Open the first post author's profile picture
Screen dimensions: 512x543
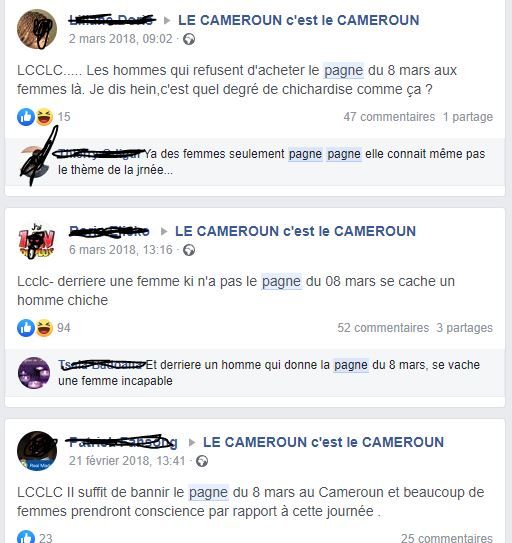[x=37, y=29]
